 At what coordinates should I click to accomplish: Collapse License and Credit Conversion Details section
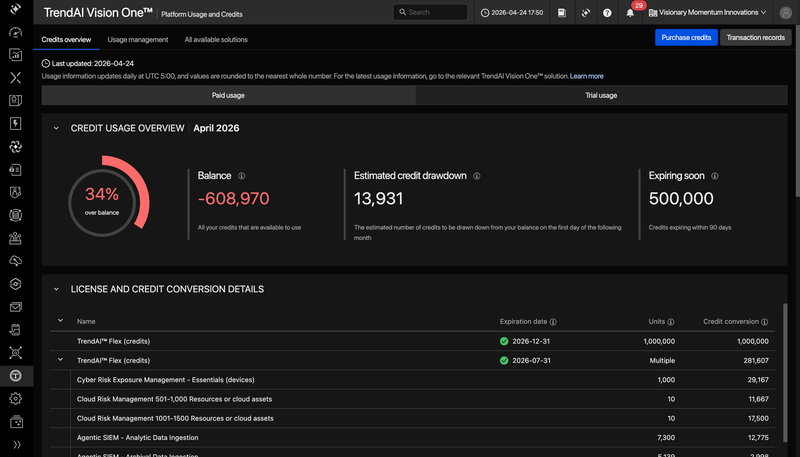pos(56,289)
